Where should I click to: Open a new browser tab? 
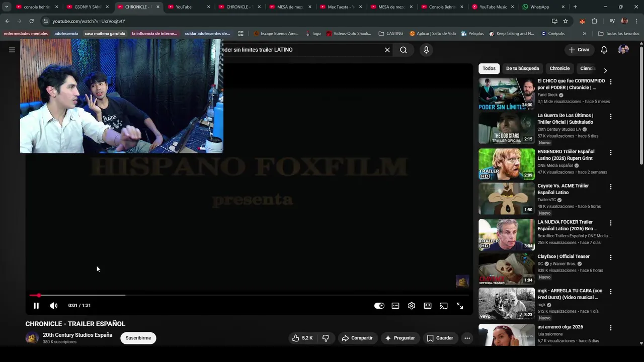pos(575,7)
